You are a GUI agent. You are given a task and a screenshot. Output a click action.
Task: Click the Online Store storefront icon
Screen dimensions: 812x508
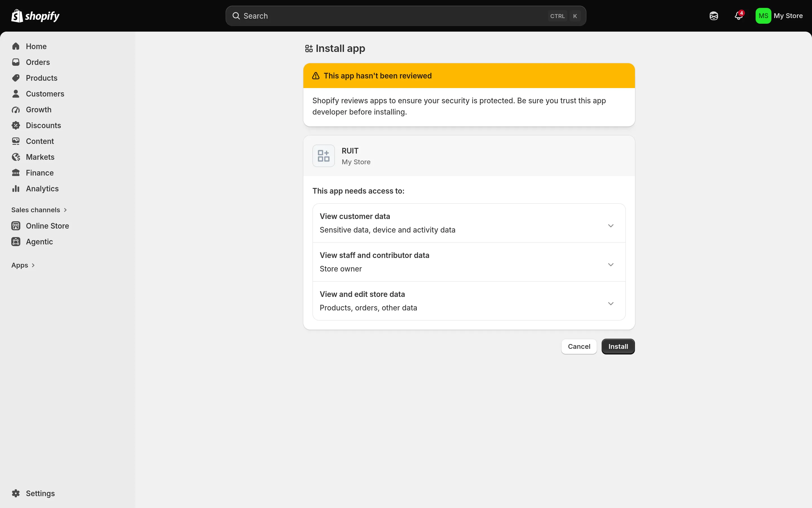[x=16, y=226]
